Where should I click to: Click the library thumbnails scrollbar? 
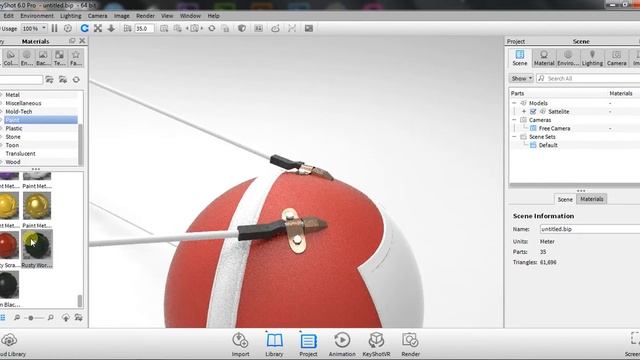click(80, 301)
